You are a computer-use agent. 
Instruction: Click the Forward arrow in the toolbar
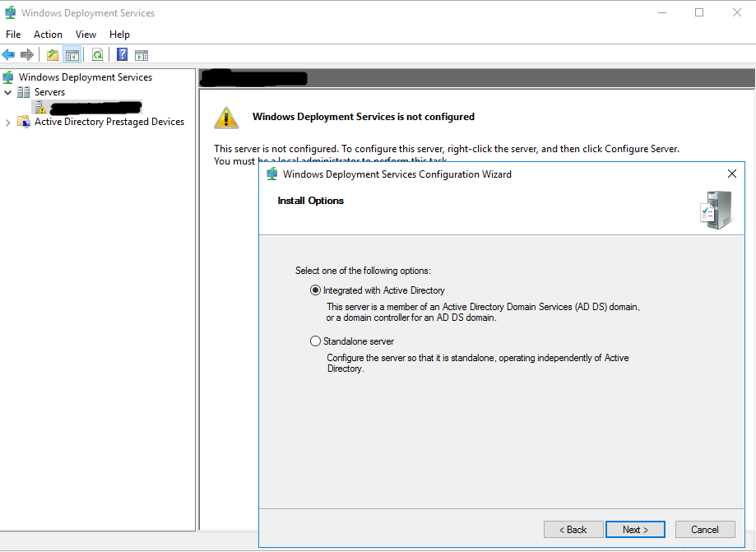(27, 55)
